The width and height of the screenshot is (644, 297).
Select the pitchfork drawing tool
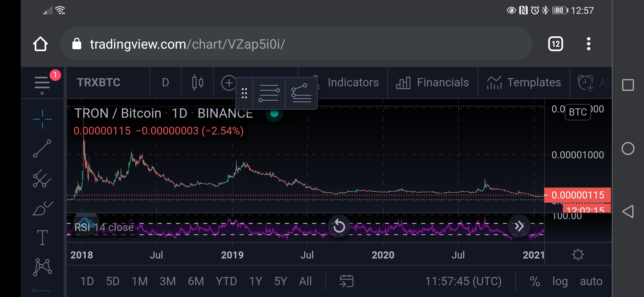coord(42,178)
